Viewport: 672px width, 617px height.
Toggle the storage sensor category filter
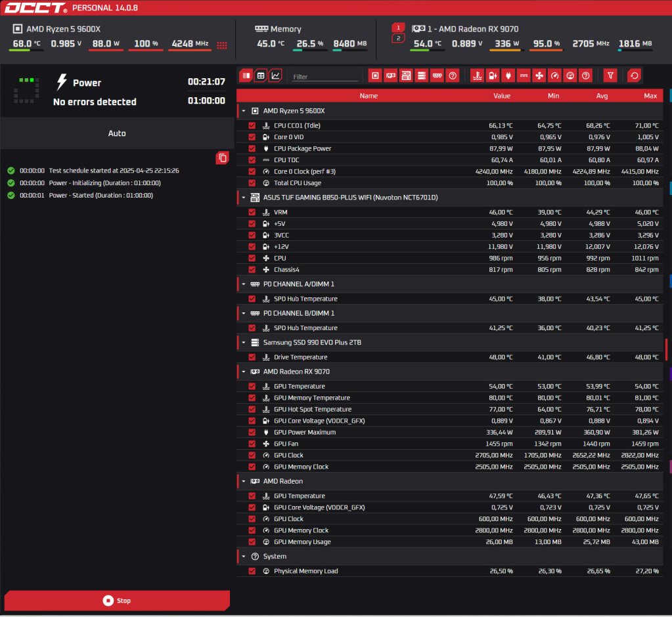[x=421, y=75]
